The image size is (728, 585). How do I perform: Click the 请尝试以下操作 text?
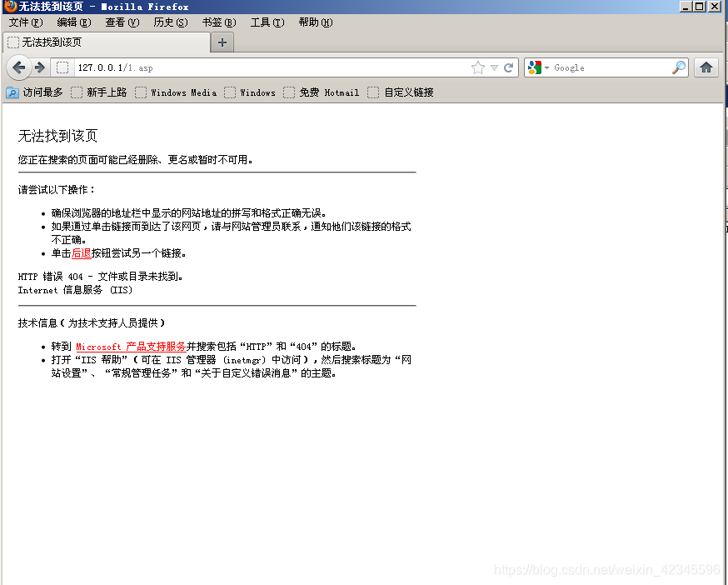click(56, 189)
